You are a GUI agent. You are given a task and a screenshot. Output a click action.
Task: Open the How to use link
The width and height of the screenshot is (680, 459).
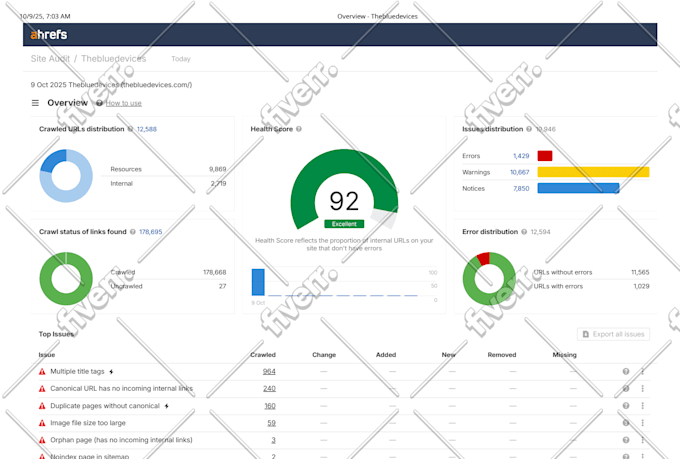(124, 103)
